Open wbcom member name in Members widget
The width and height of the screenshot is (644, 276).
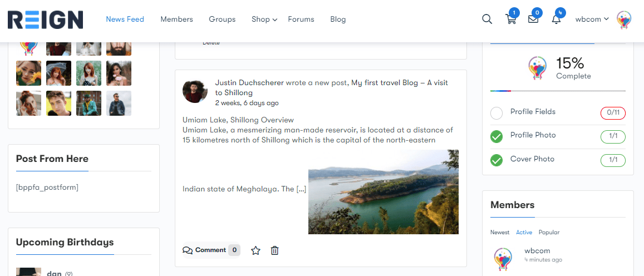click(537, 250)
